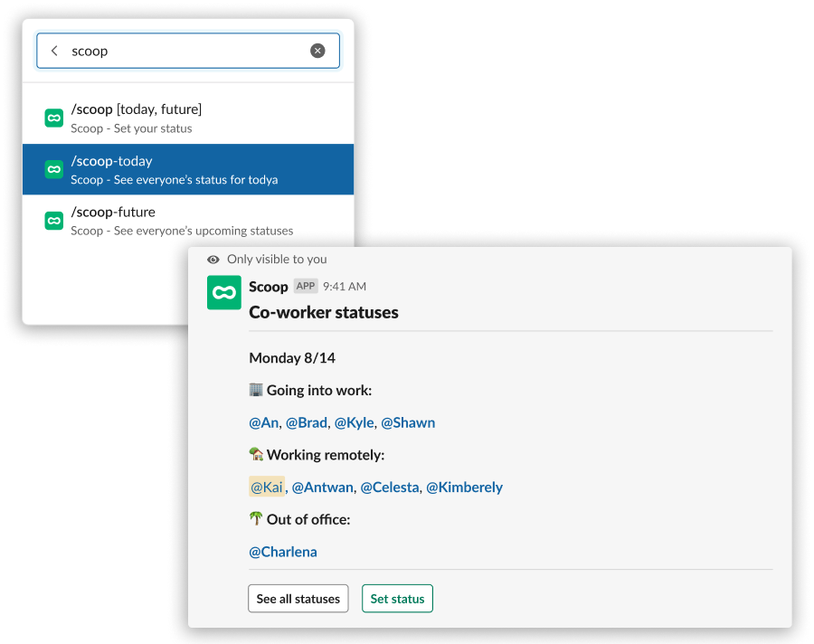
Task: Open the @An mention
Action: tap(264, 422)
